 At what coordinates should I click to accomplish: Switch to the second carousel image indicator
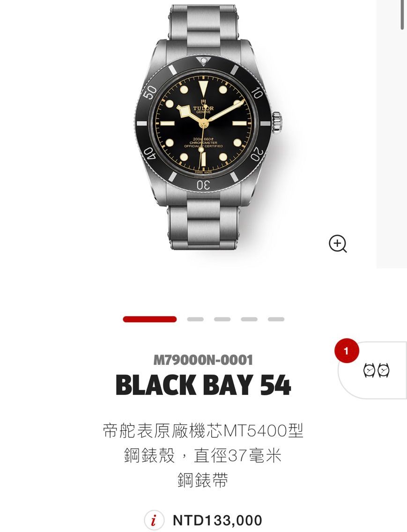pyautogui.click(x=195, y=319)
